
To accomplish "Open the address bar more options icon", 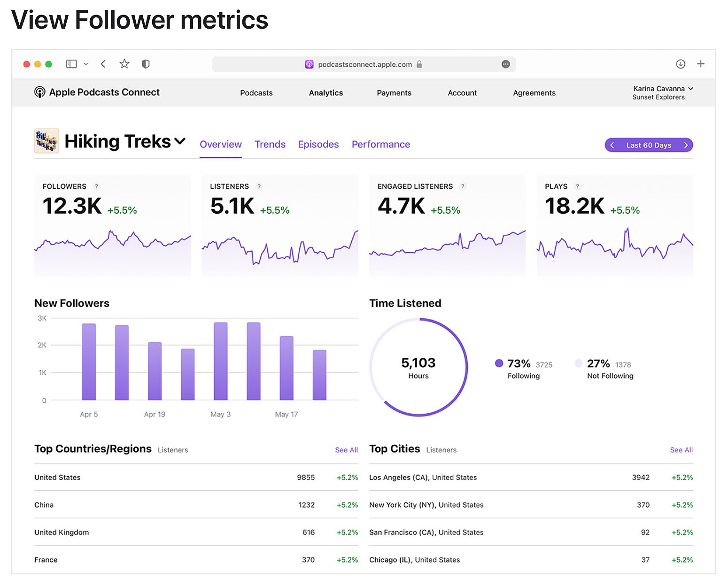I will pos(505,64).
